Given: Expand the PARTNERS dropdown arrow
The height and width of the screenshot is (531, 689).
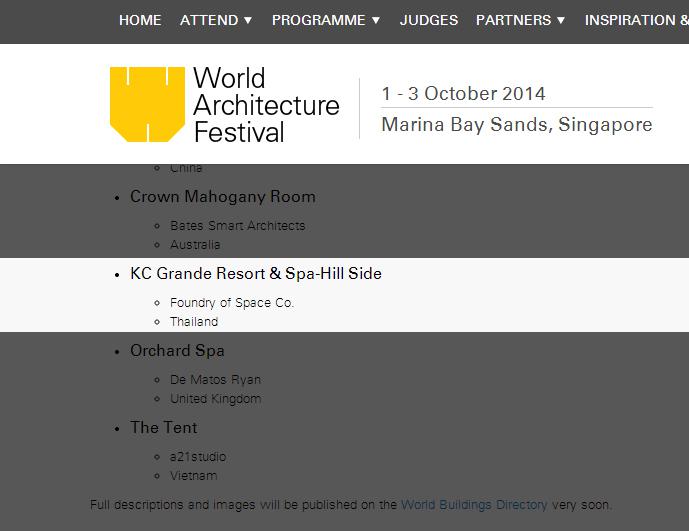Looking at the screenshot, I should 561,20.
